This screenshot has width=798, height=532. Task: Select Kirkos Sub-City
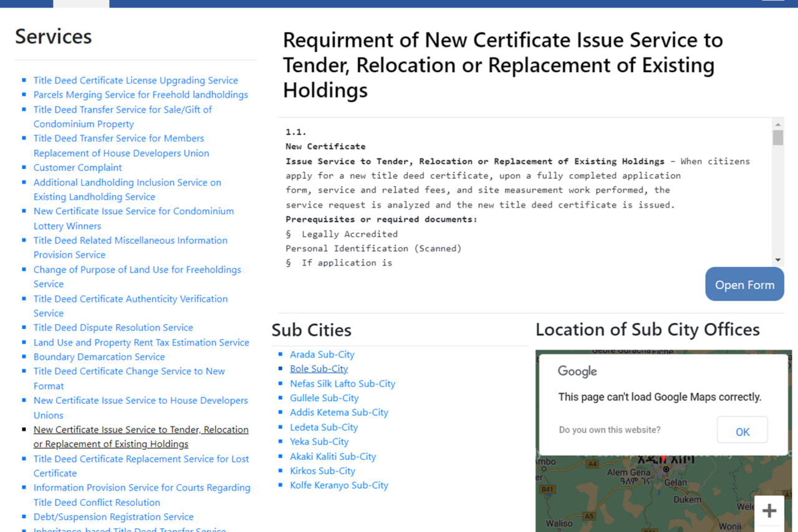point(322,471)
